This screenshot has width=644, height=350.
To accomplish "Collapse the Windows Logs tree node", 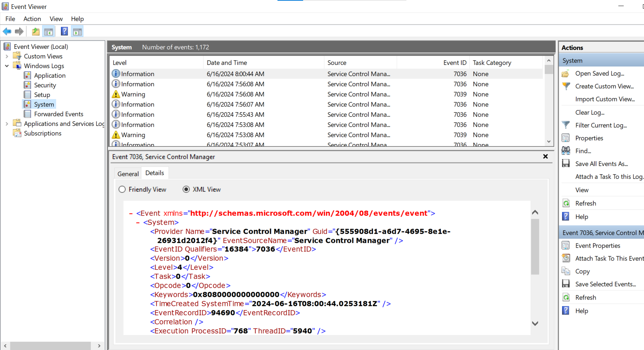I will [6, 66].
